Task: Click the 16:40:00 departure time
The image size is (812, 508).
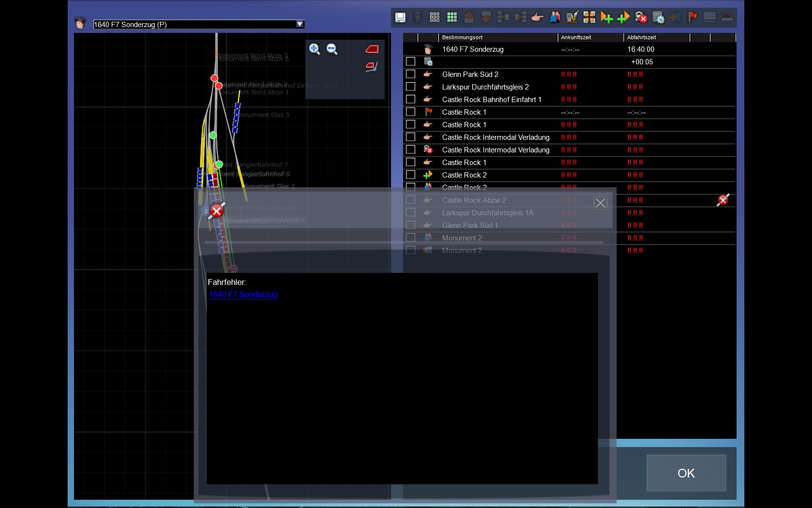Action: coord(641,49)
